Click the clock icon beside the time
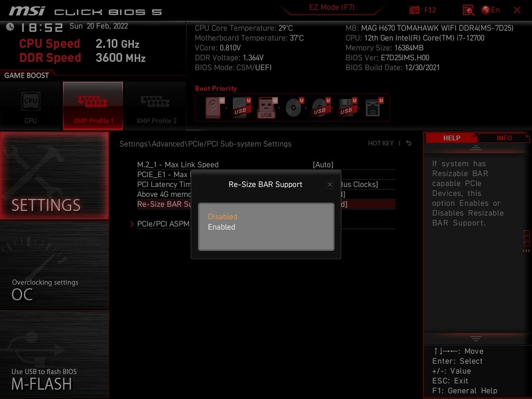Viewport: 532px width, 399px height. [10, 26]
